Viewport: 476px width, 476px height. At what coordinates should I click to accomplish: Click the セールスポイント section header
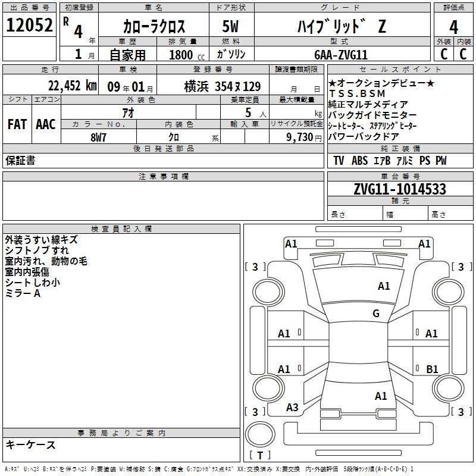[x=400, y=69]
